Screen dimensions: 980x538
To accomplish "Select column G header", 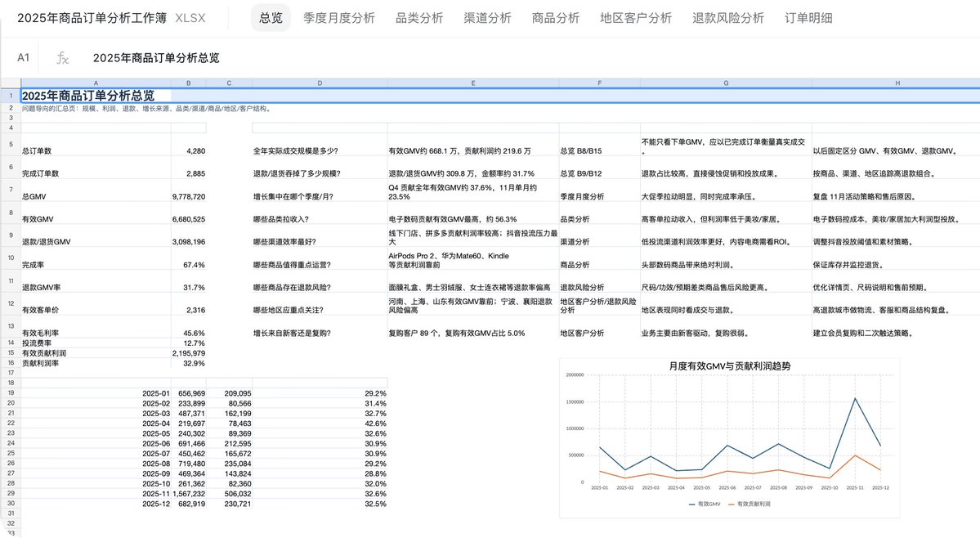I will pyautogui.click(x=726, y=83).
